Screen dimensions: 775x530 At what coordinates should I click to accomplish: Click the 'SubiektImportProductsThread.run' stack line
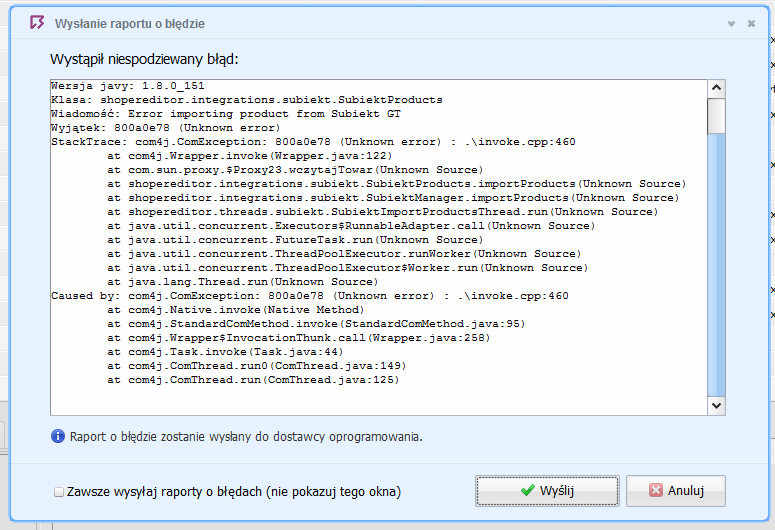[383, 212]
